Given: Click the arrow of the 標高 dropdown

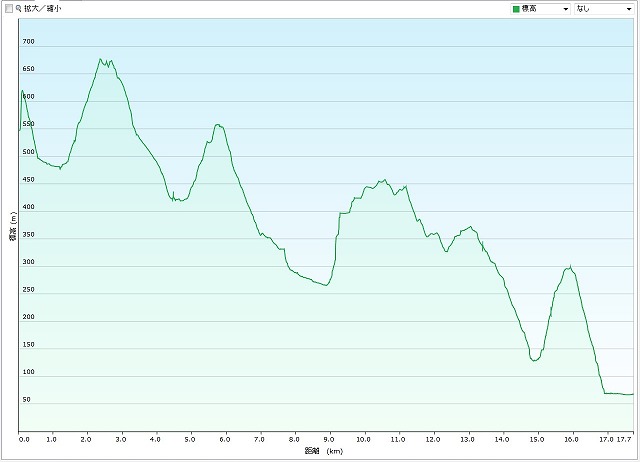Looking at the screenshot, I should point(566,8).
